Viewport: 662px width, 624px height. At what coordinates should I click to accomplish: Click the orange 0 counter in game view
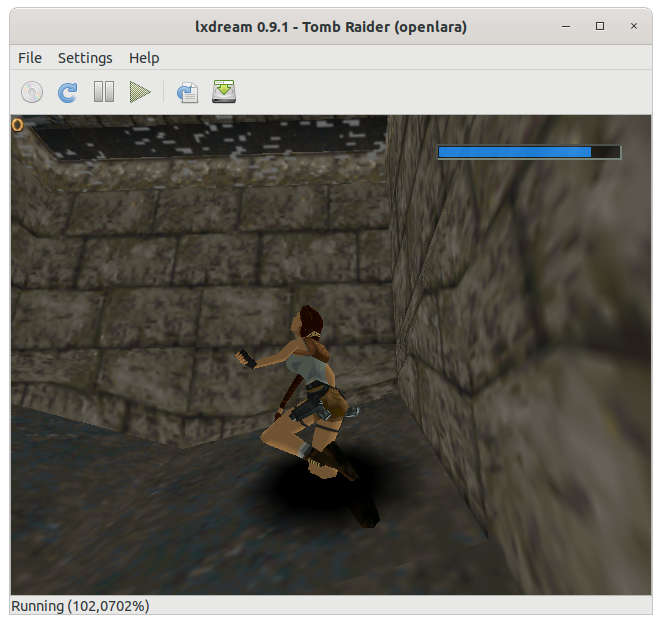pyautogui.click(x=17, y=125)
